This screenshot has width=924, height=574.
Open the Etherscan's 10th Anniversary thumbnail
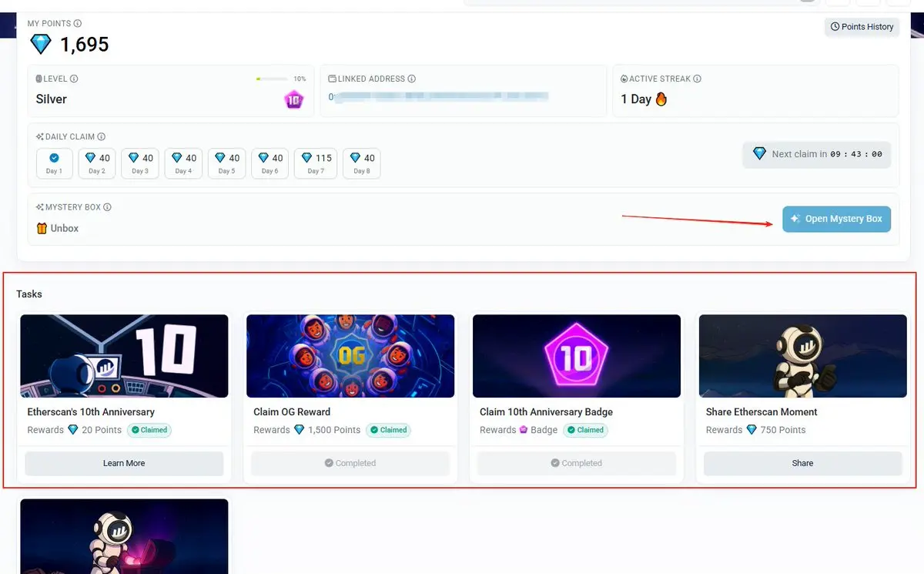coord(124,356)
